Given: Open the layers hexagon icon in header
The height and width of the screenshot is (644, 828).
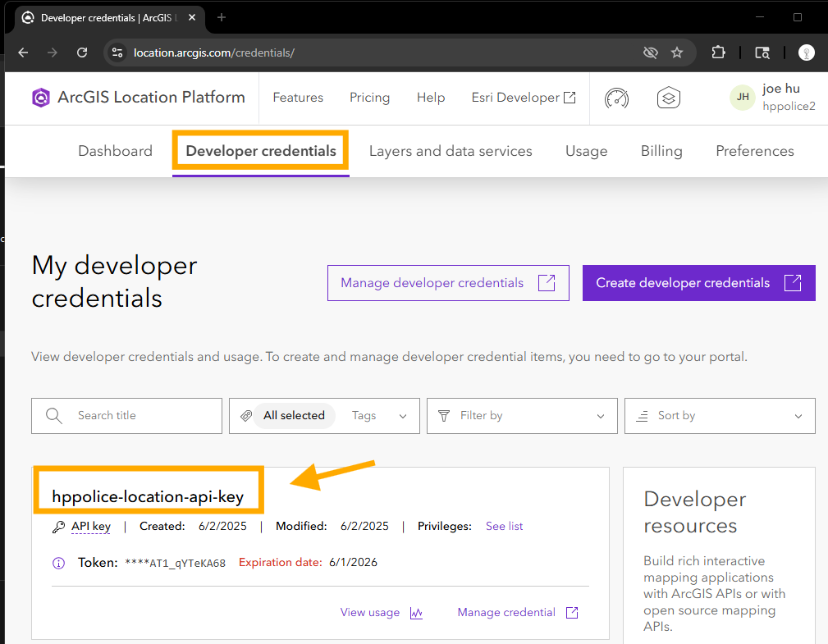Looking at the screenshot, I should pyautogui.click(x=669, y=98).
